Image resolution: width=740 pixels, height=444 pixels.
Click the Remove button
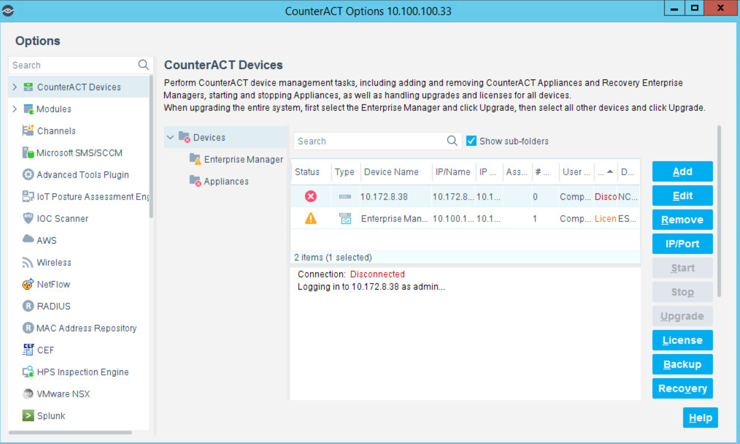[x=682, y=219]
